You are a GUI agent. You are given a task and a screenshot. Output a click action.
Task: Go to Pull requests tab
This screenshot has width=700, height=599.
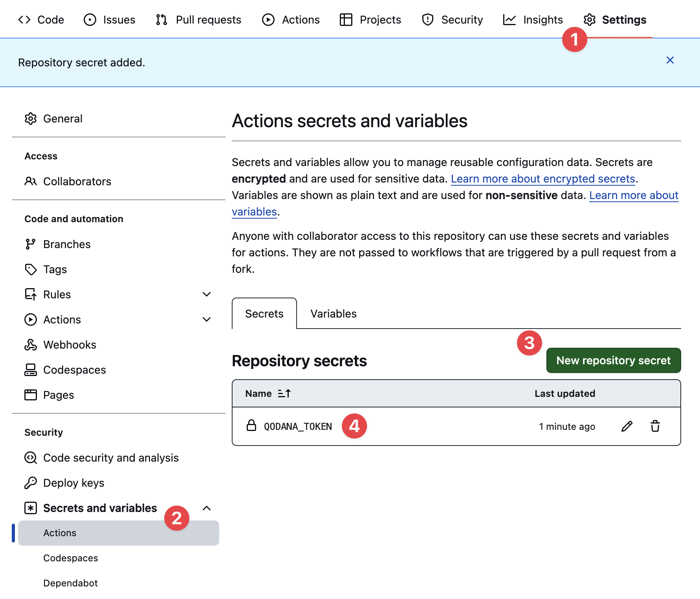[198, 20]
